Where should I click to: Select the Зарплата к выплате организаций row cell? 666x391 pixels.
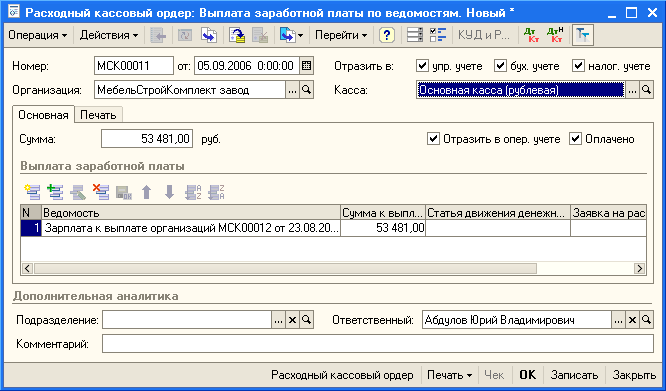[191, 228]
